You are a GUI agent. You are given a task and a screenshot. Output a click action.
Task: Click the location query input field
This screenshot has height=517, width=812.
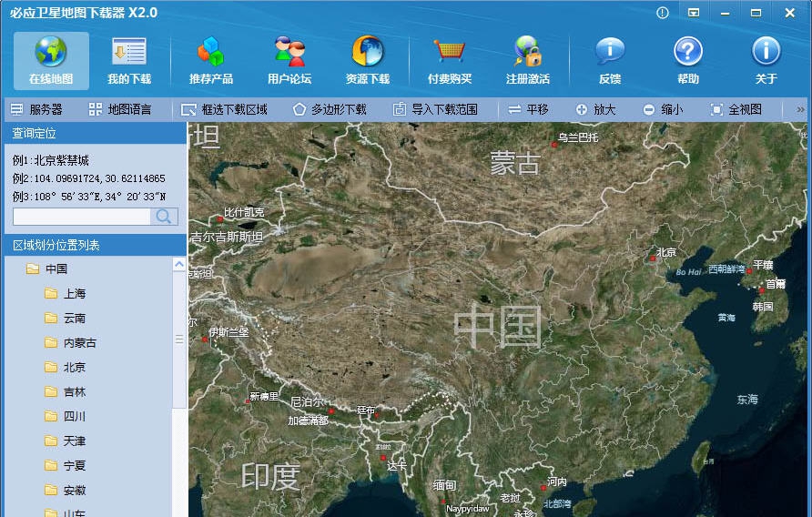[81, 217]
